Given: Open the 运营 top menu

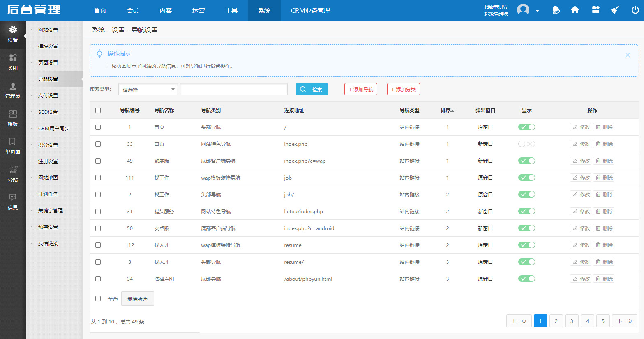Looking at the screenshot, I should pyautogui.click(x=199, y=10).
